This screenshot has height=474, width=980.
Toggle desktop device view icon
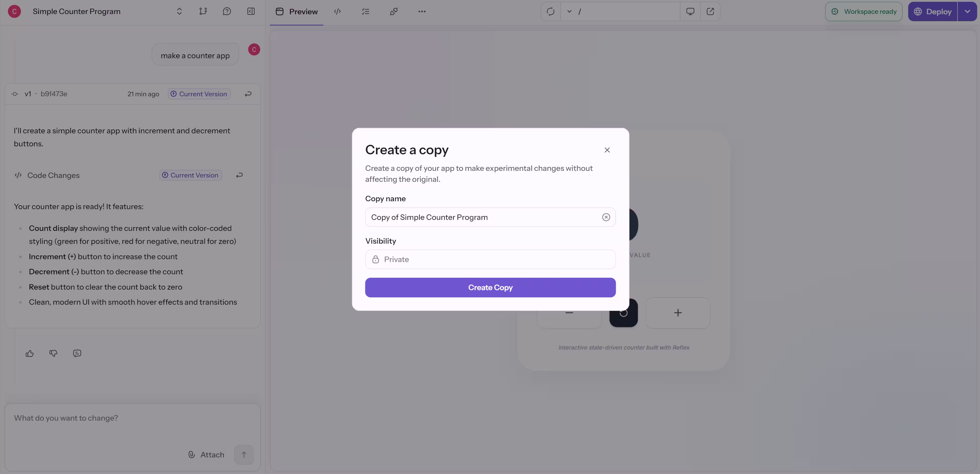(690, 11)
